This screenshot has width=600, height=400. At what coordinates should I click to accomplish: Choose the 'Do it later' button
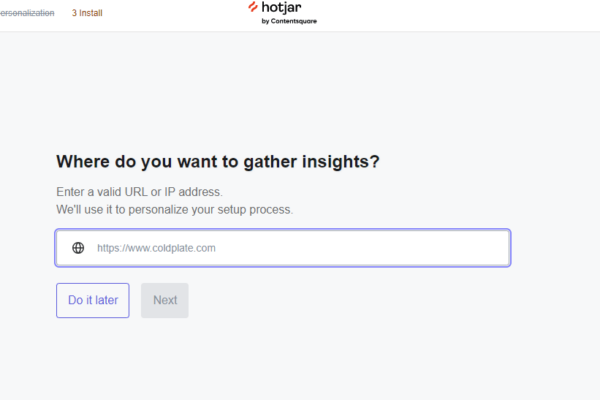[93, 300]
